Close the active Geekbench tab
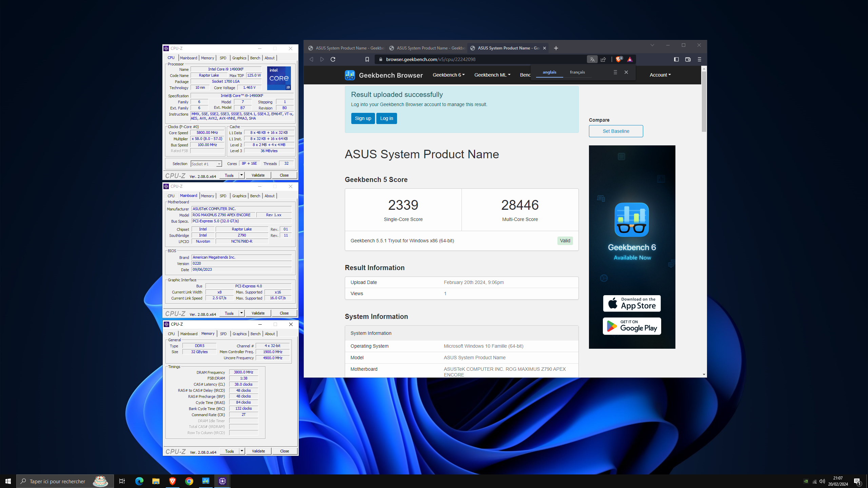 [545, 48]
